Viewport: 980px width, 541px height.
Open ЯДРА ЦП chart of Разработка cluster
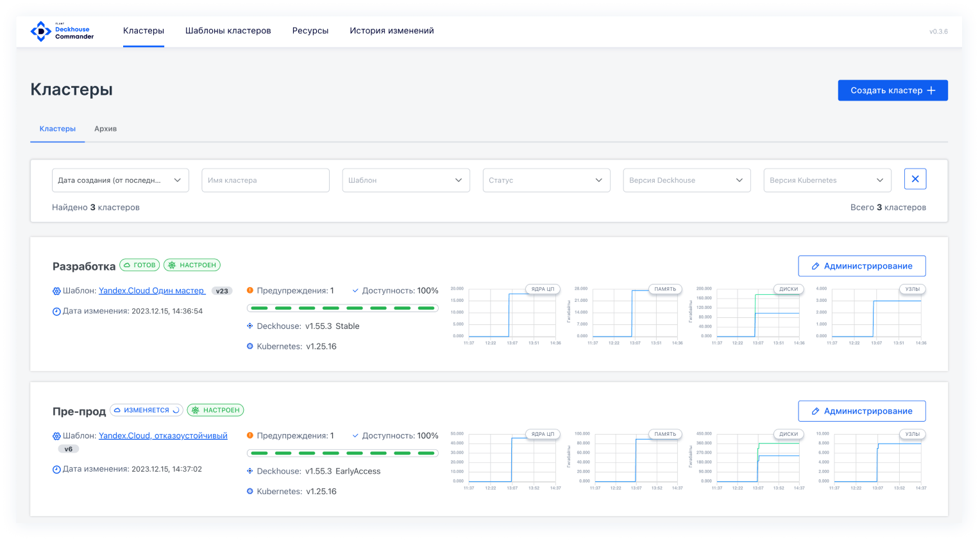(x=506, y=315)
